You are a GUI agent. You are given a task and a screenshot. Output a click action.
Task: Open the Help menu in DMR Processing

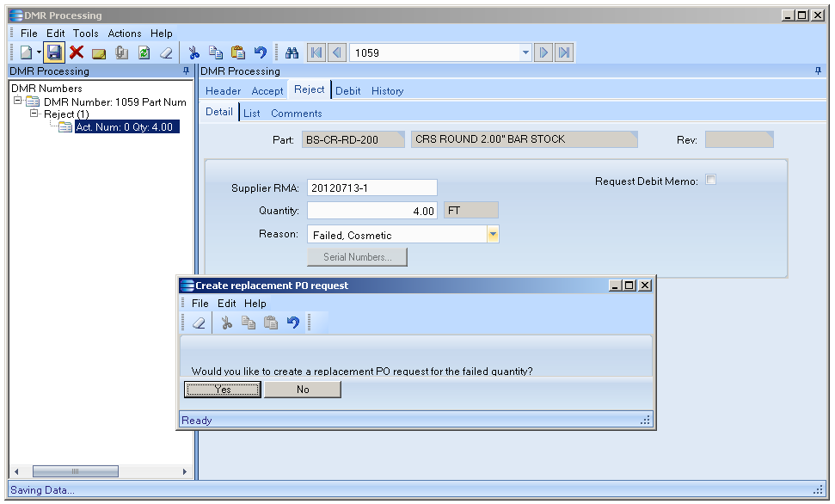[x=162, y=33]
